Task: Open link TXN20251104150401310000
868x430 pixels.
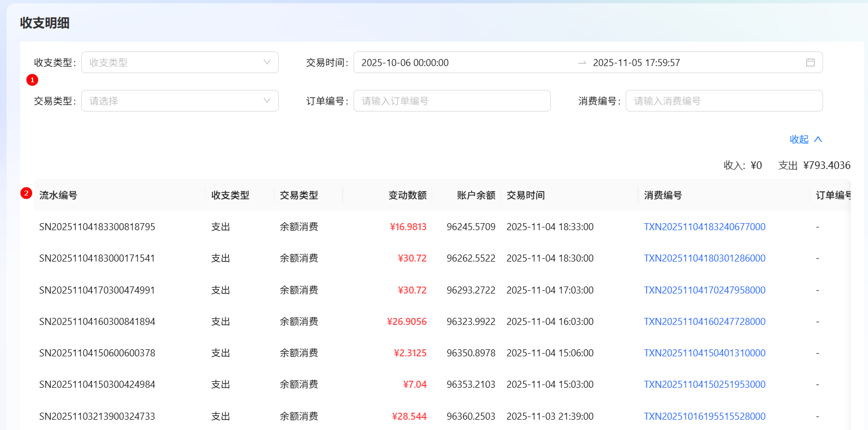Action: (x=704, y=353)
